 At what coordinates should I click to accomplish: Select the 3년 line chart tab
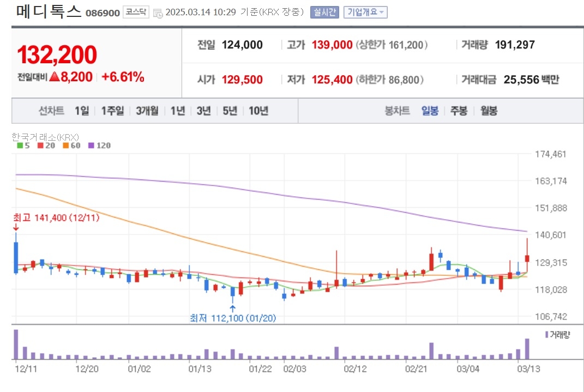point(204,111)
